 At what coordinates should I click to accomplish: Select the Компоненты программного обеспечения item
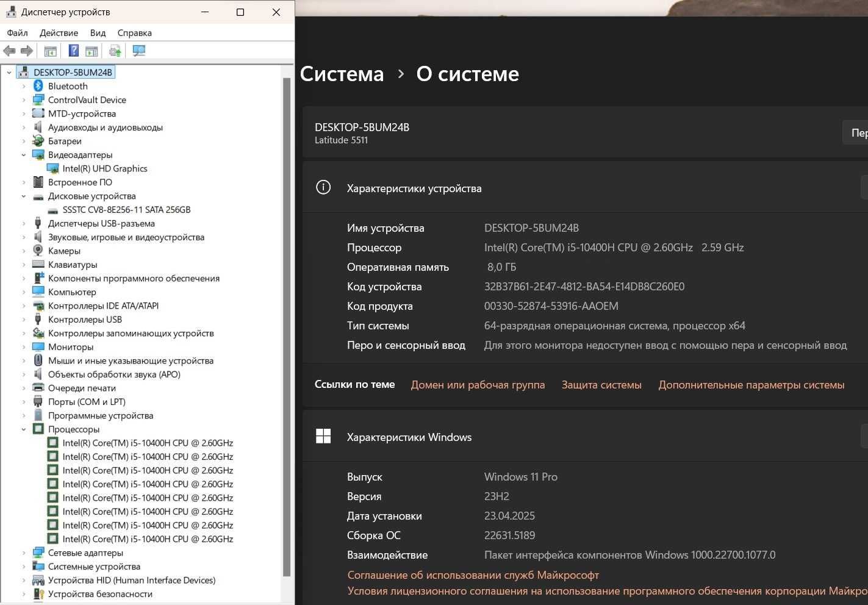point(134,278)
